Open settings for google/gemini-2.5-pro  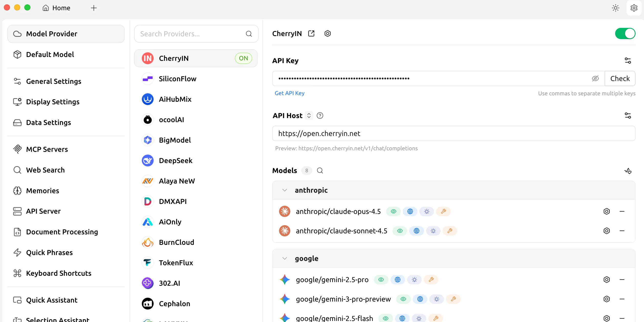pos(607,280)
